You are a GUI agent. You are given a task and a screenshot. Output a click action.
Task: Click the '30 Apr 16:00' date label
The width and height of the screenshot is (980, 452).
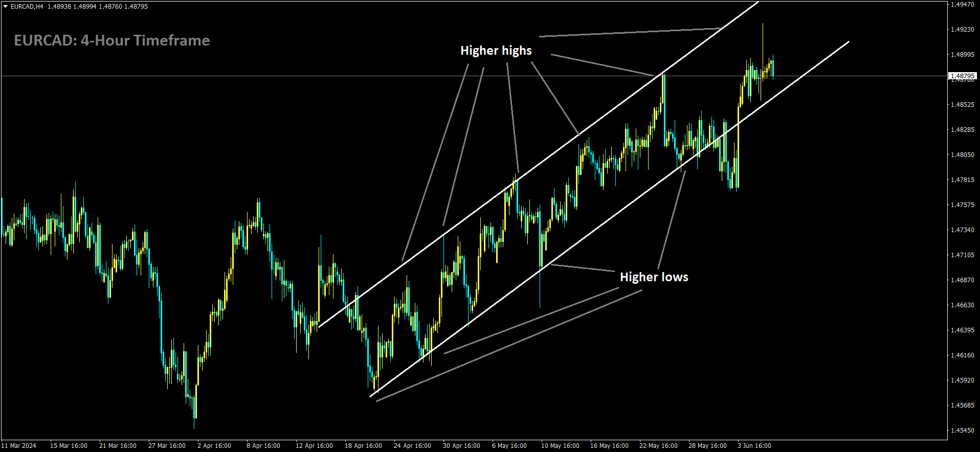(x=461, y=446)
